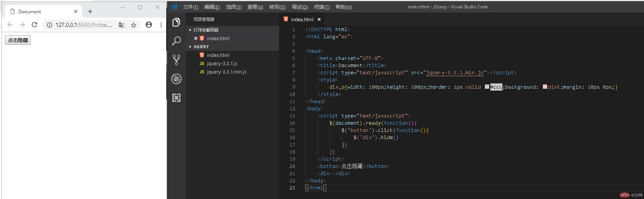
Task: Open index.html under JQUERY folder
Action: 218,55
